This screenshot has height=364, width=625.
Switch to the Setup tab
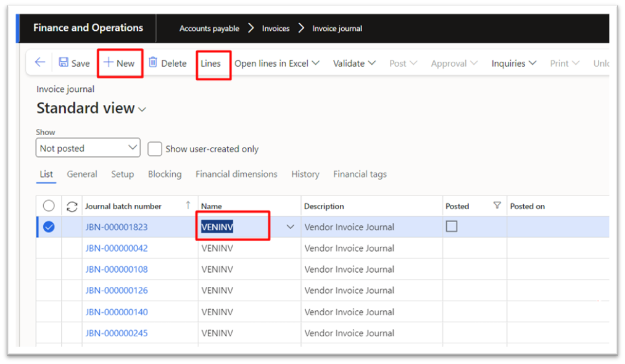pos(122,174)
